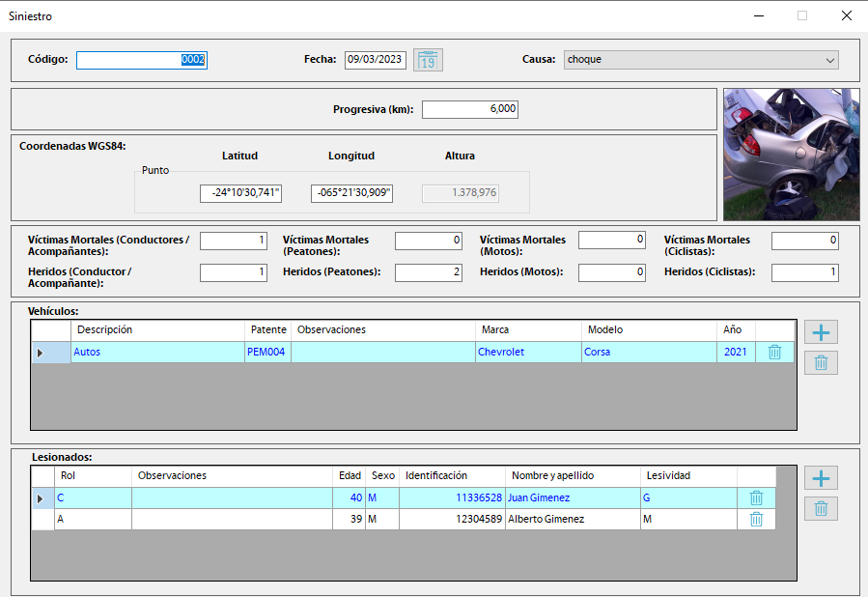Close the Siniestro window
The height and width of the screenshot is (597, 868).
point(846,15)
